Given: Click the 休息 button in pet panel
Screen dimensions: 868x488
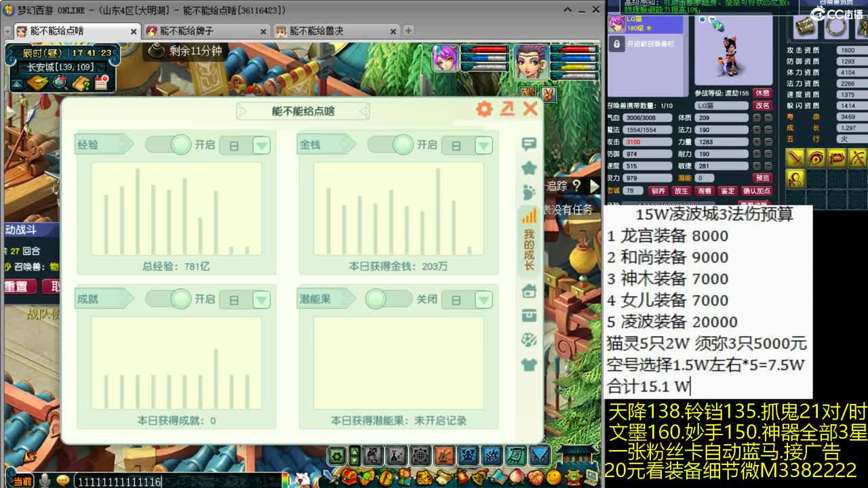Looking at the screenshot, I should [763, 93].
